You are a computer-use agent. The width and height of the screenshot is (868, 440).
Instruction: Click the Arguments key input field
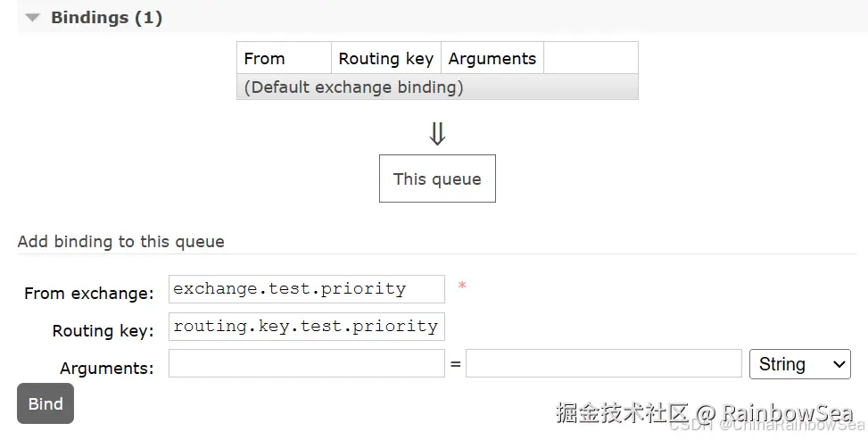[x=306, y=363]
